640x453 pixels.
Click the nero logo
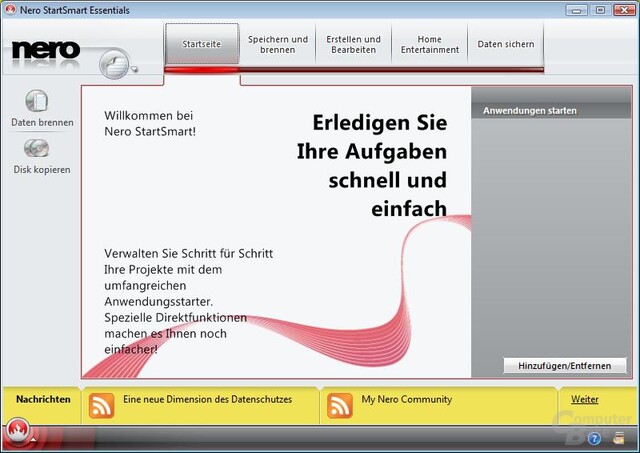[x=46, y=50]
